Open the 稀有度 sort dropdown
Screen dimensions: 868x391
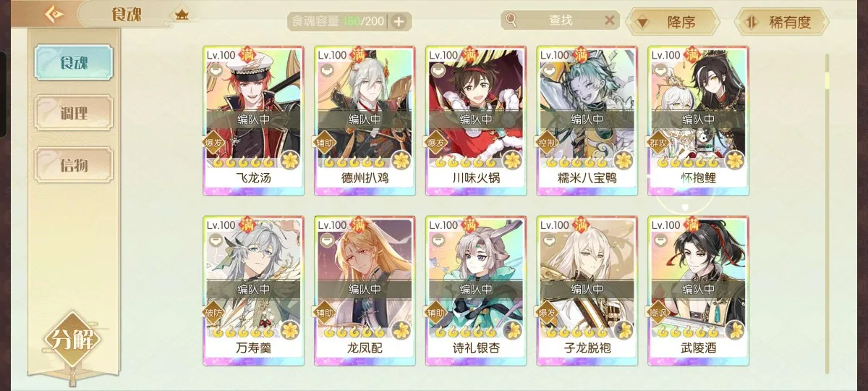pyautogui.click(x=781, y=22)
